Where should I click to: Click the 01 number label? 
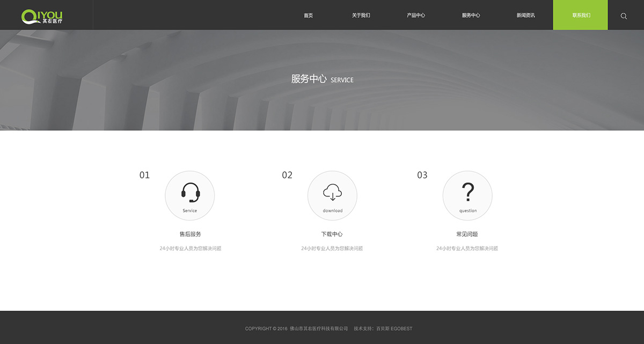pyautogui.click(x=145, y=175)
